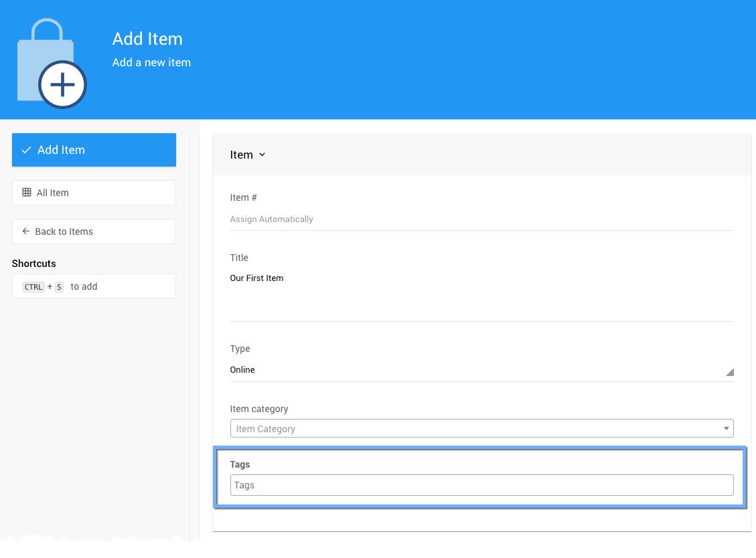Click the Tags field label
756x558 pixels.
coord(240,464)
